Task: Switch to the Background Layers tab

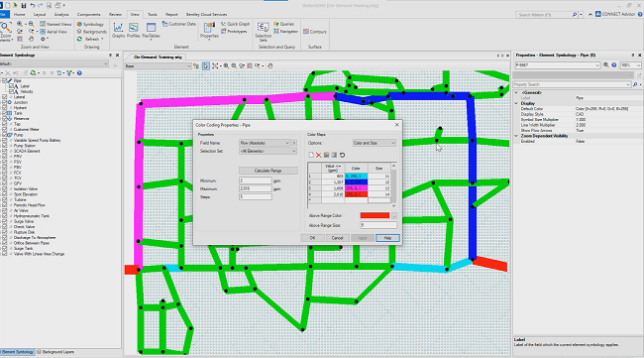Action: click(55, 352)
